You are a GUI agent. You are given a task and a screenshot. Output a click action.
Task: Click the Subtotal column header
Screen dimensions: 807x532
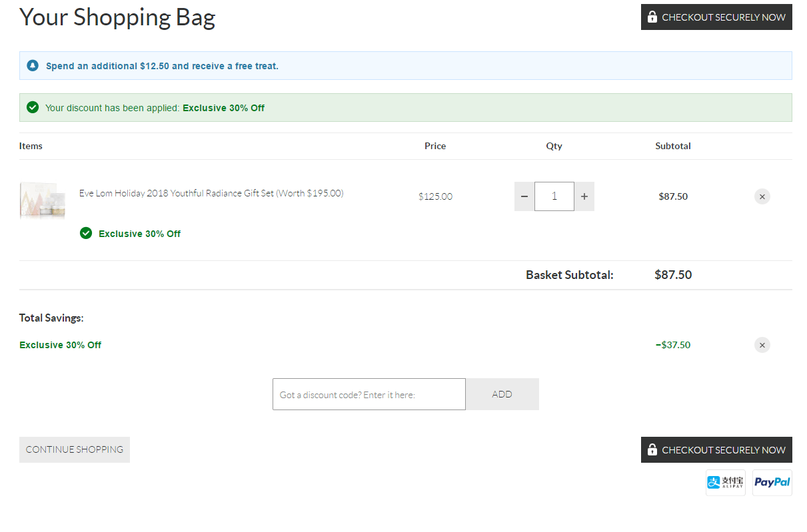coord(673,146)
